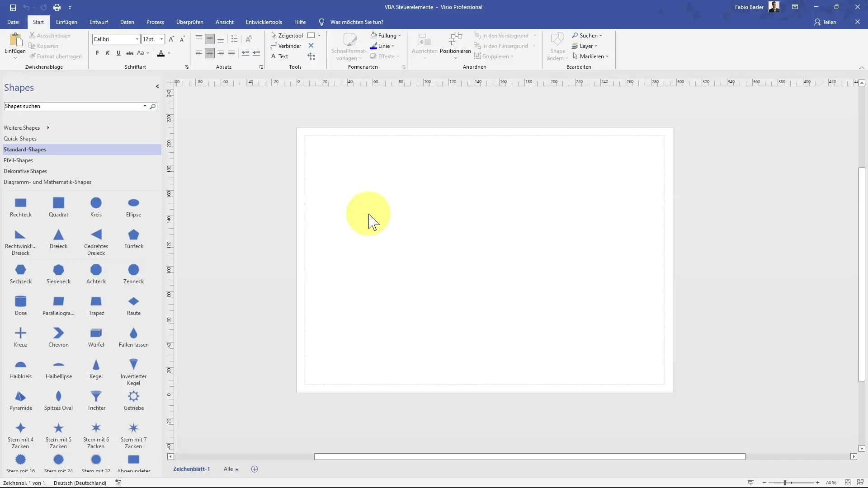Open the Datei tab

click(x=13, y=22)
